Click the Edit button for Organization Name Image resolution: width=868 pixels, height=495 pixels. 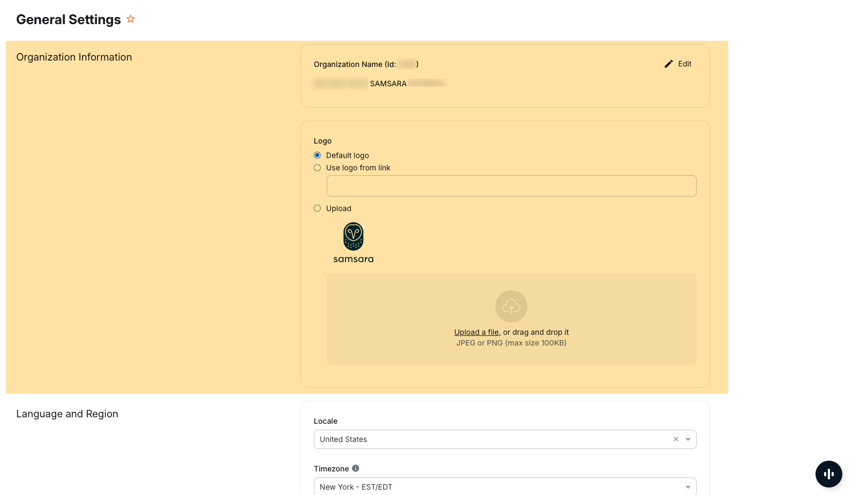coord(678,64)
